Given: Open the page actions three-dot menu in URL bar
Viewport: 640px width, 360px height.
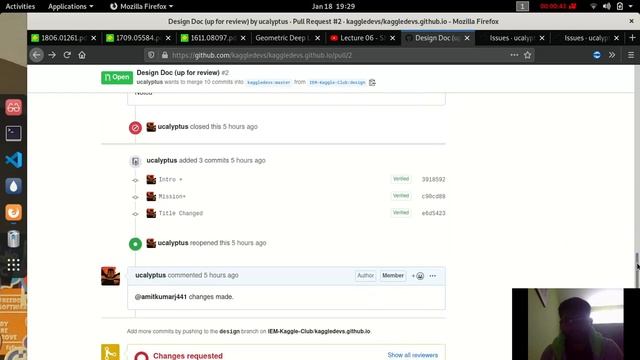Looking at the screenshot, I should 514,55.
